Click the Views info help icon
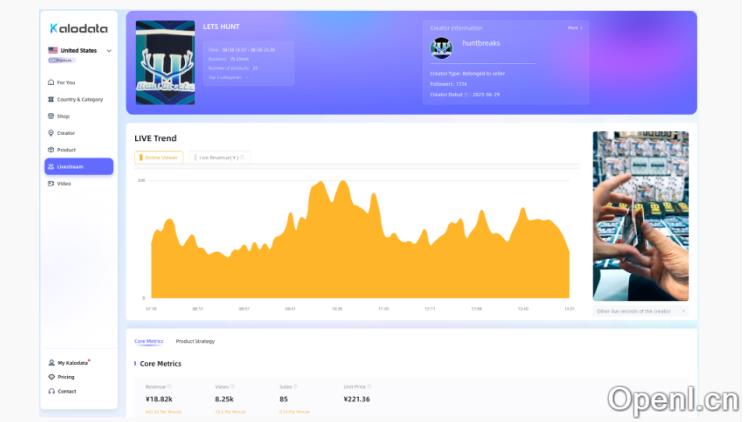750x422 pixels. [x=233, y=387]
